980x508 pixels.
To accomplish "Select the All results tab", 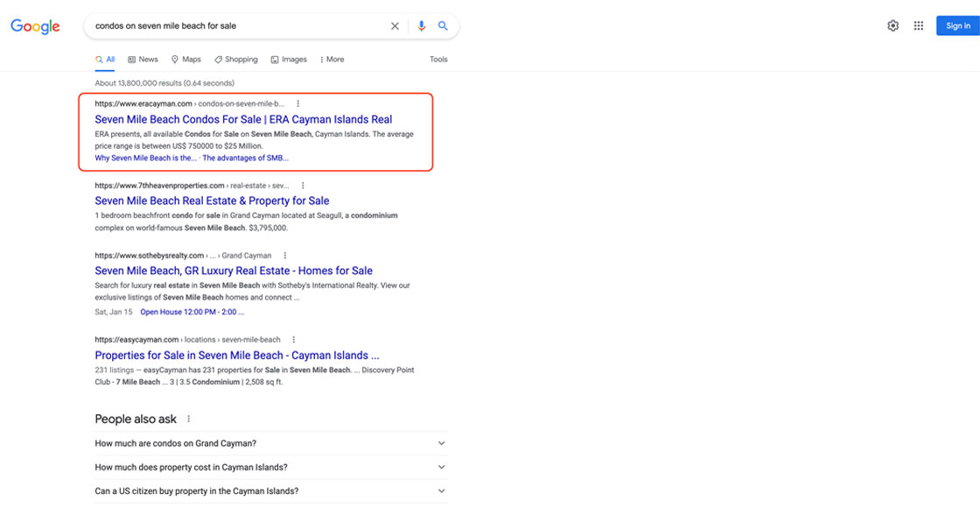I will point(105,60).
